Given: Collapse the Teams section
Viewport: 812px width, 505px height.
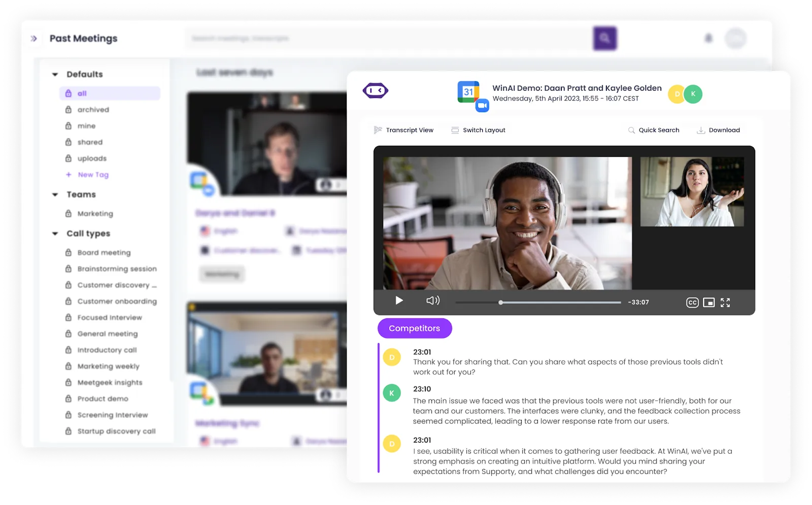Looking at the screenshot, I should pyautogui.click(x=55, y=194).
